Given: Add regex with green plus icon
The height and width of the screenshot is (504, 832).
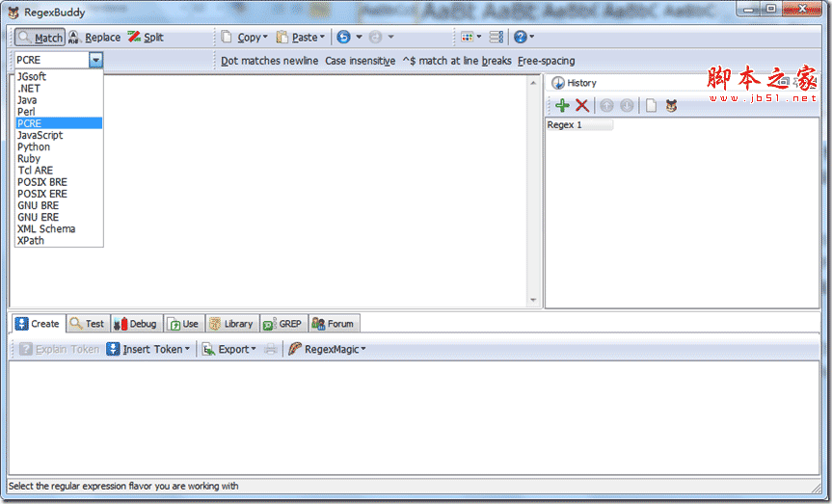Looking at the screenshot, I should 562,106.
